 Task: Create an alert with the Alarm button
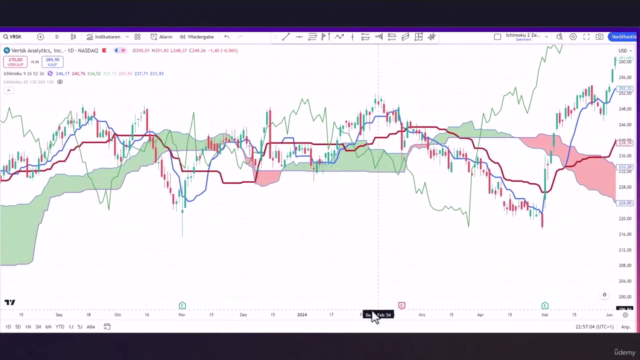pyautogui.click(x=161, y=37)
